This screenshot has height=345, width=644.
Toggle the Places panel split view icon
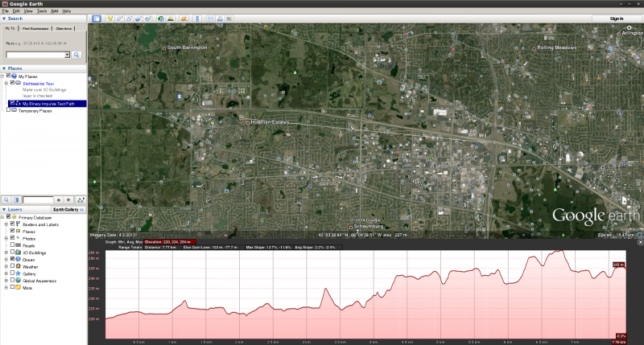point(16,199)
